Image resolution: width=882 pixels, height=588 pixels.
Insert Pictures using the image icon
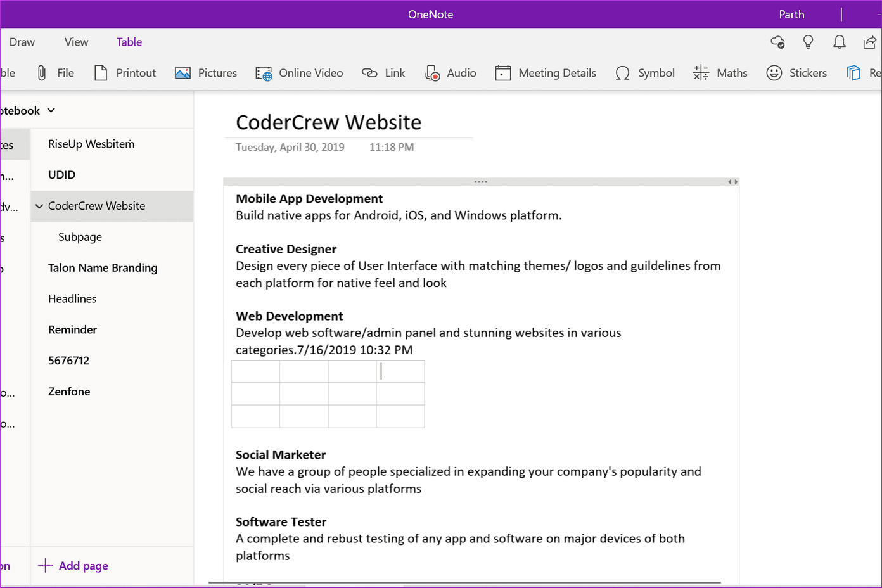(182, 73)
